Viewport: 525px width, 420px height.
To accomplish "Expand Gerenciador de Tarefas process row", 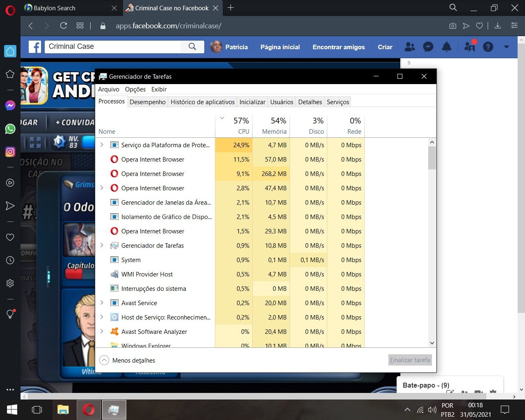I will pyautogui.click(x=102, y=245).
